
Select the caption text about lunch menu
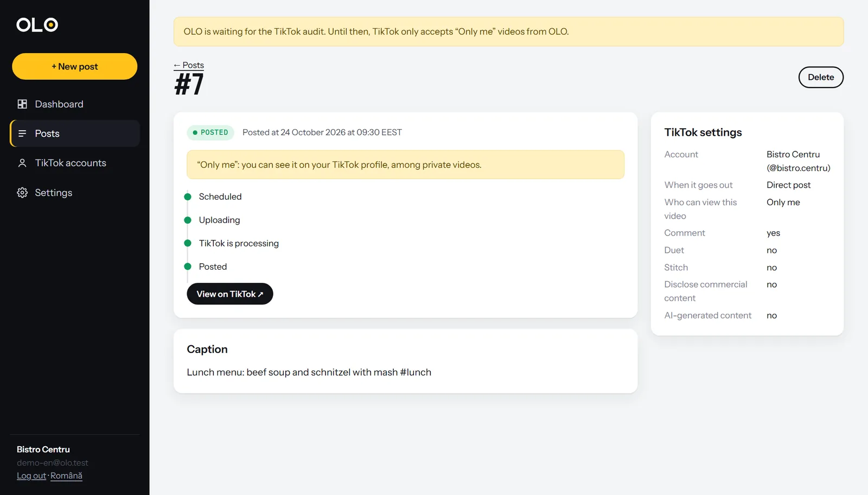tap(309, 372)
